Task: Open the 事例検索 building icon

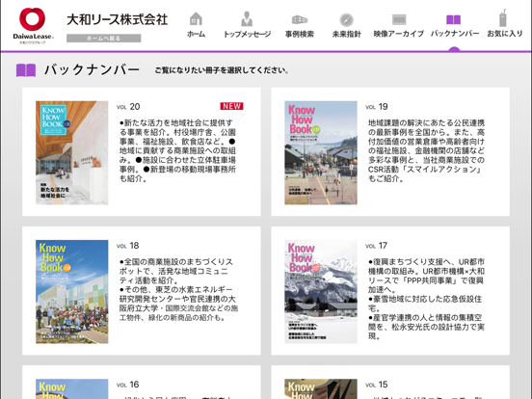Action: point(299,19)
